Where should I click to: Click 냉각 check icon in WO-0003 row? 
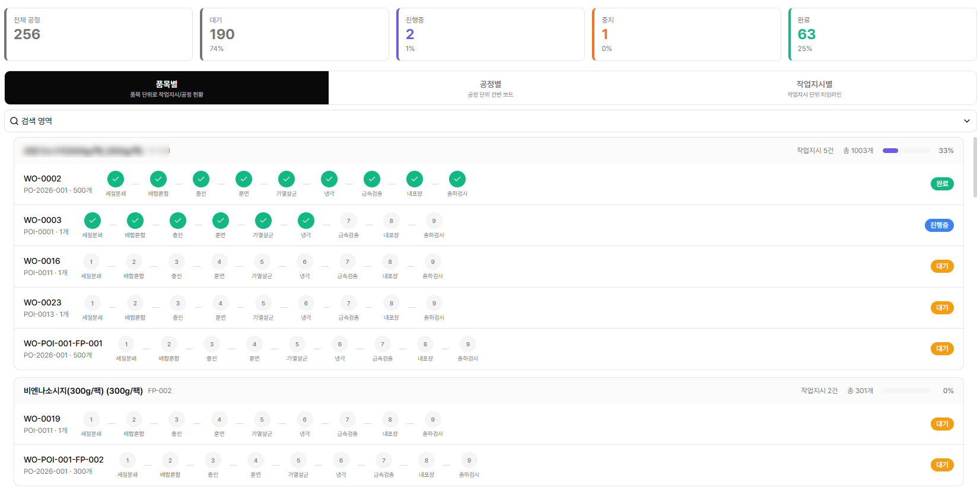click(306, 221)
